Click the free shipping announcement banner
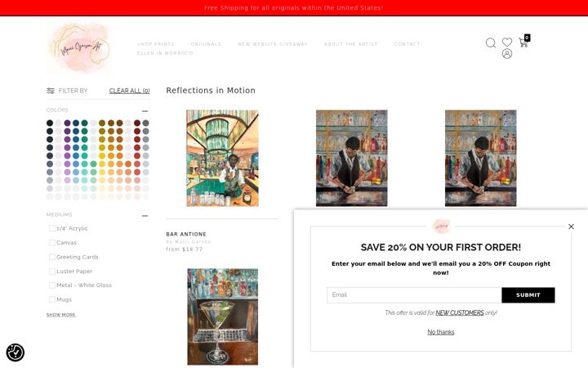 (294, 8)
